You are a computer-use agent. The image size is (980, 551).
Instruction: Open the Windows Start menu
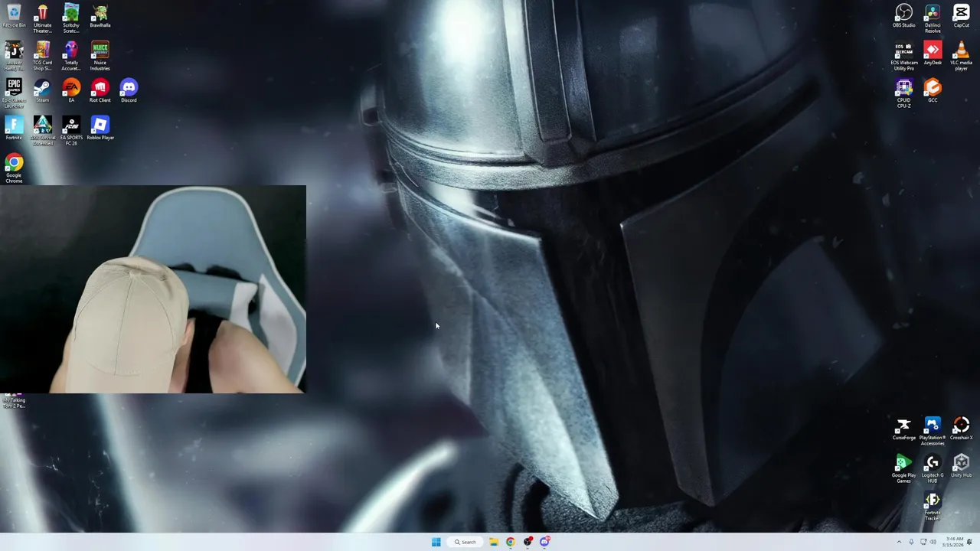click(x=436, y=542)
